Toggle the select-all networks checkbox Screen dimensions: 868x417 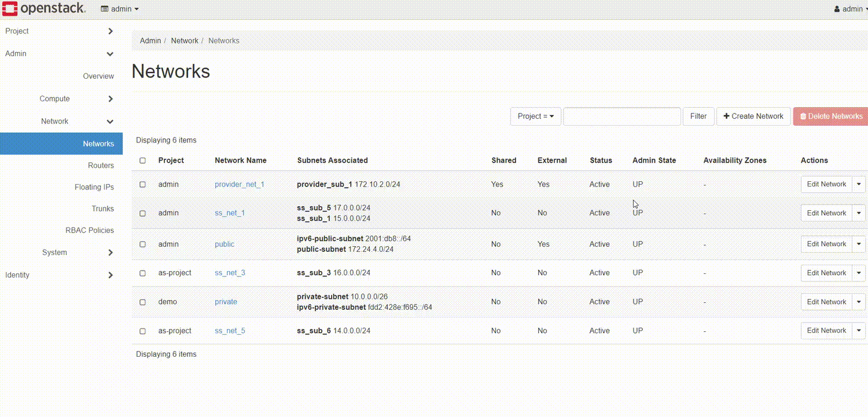click(143, 160)
